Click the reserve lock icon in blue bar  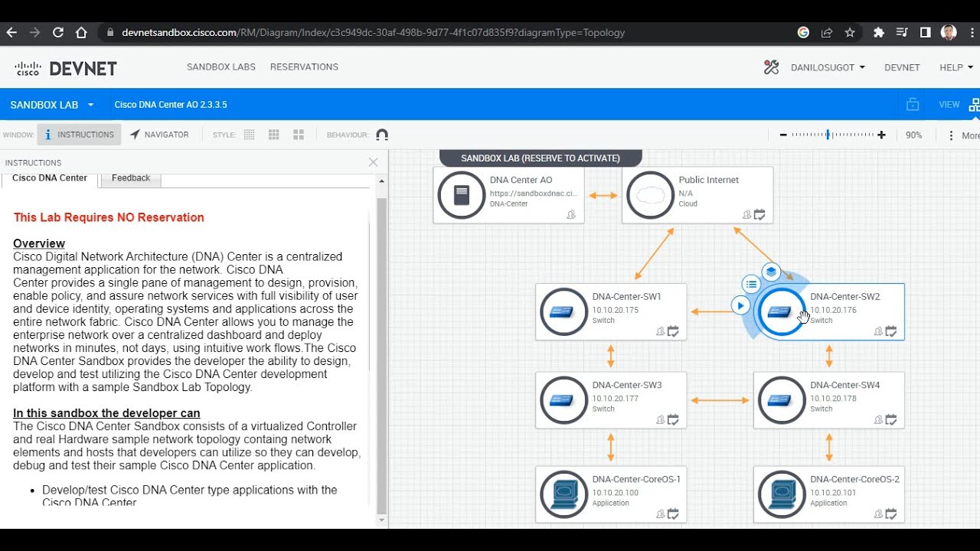click(x=912, y=105)
